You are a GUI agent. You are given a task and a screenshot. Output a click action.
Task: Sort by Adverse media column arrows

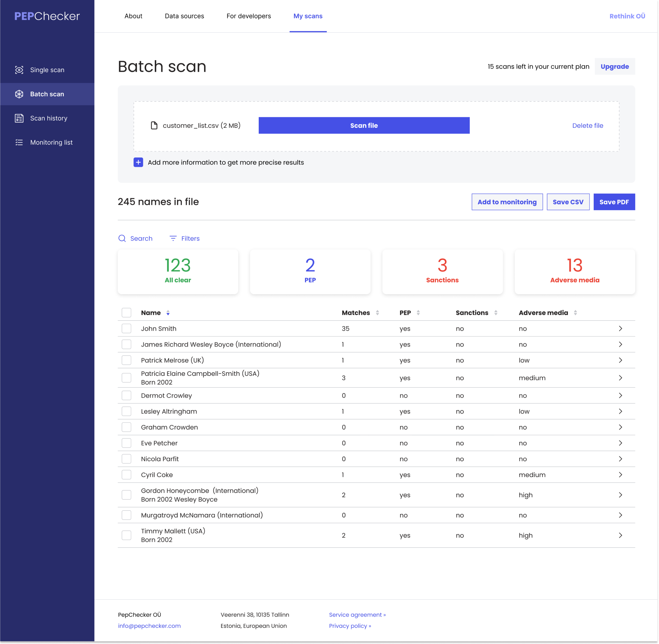tap(576, 313)
